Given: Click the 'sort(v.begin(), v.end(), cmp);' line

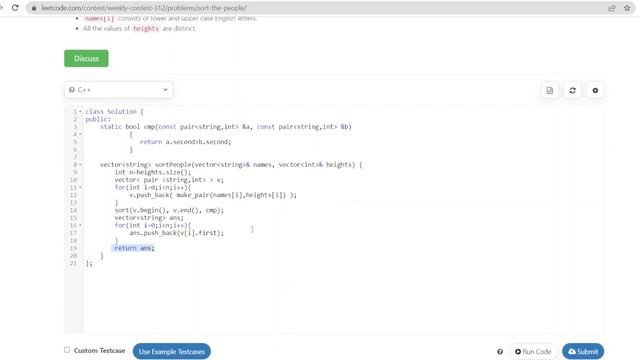Looking at the screenshot, I should coord(169,210).
